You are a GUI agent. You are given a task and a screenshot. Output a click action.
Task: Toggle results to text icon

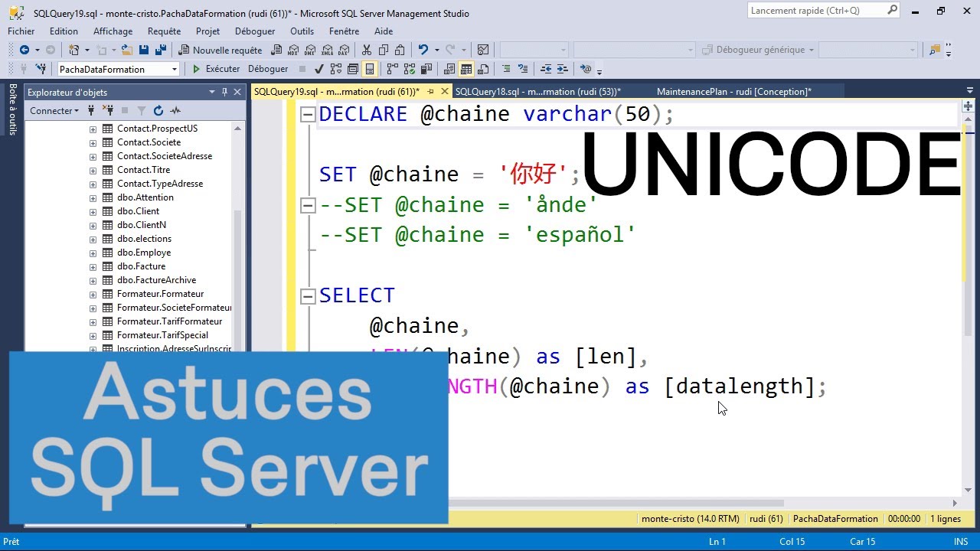pyautogui.click(x=449, y=69)
